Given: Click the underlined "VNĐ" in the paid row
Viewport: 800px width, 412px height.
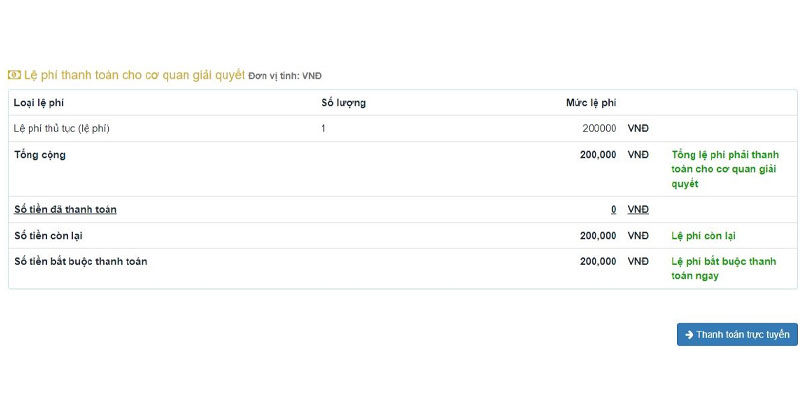Looking at the screenshot, I should 638,209.
